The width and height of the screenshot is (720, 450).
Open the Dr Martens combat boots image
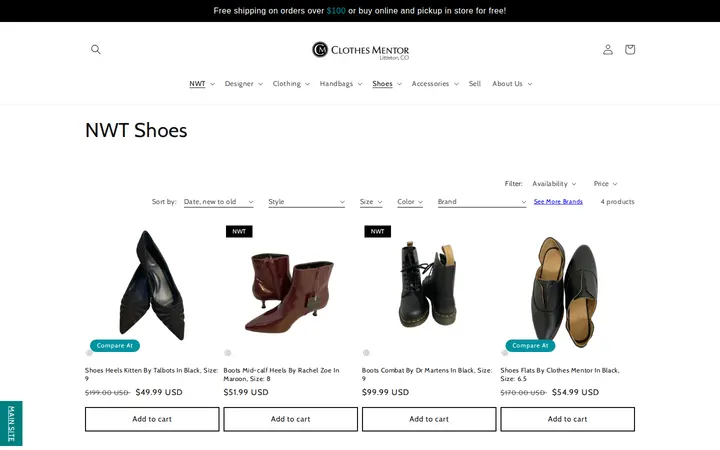click(429, 285)
